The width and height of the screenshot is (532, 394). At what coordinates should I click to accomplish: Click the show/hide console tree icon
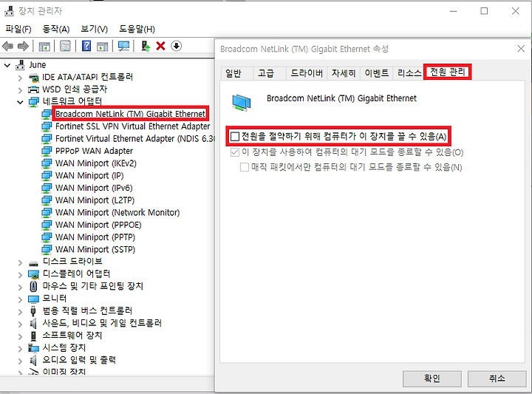pos(44,46)
